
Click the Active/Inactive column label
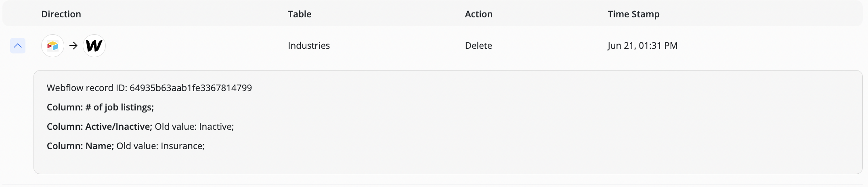click(x=99, y=127)
